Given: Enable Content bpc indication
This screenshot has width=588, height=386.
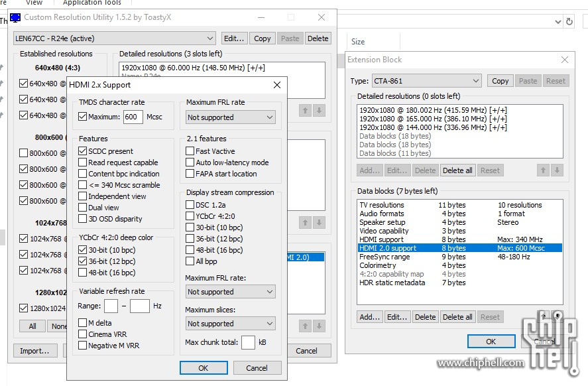Looking at the screenshot, I should [x=82, y=173].
